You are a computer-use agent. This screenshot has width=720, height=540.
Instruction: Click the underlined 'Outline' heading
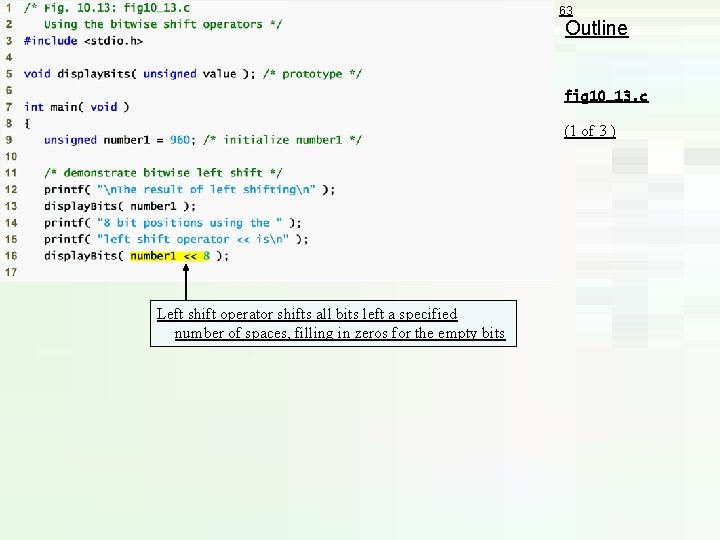[x=596, y=28]
